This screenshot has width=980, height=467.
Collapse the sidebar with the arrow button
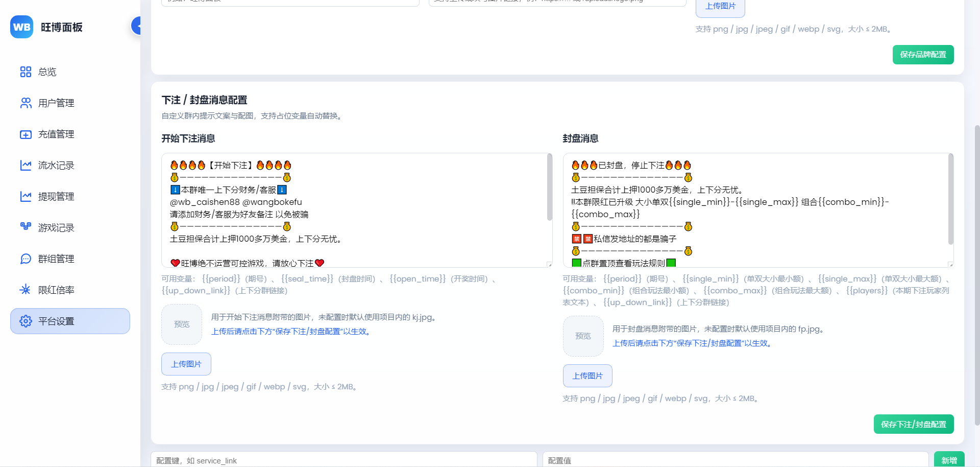tap(136, 26)
